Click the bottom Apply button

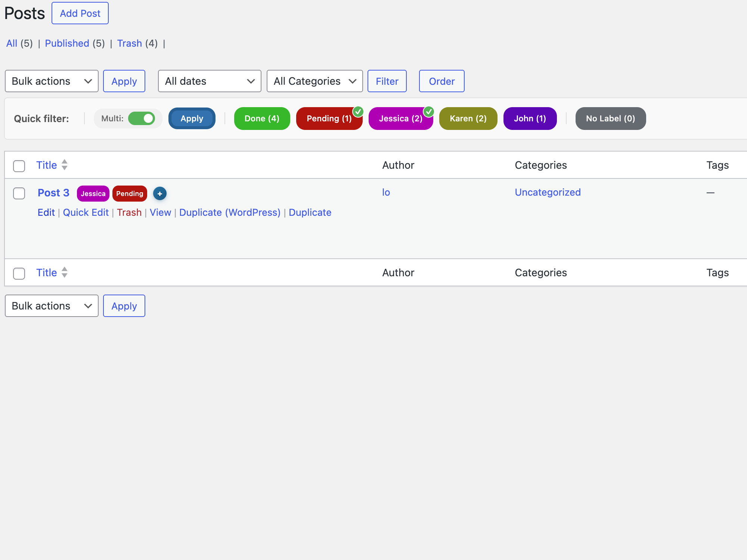point(124,306)
